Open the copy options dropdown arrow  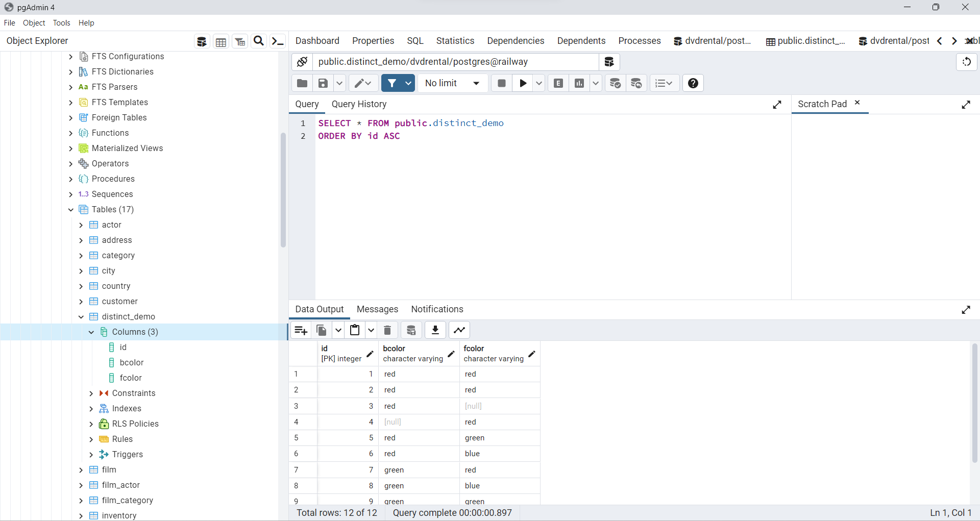pos(338,330)
